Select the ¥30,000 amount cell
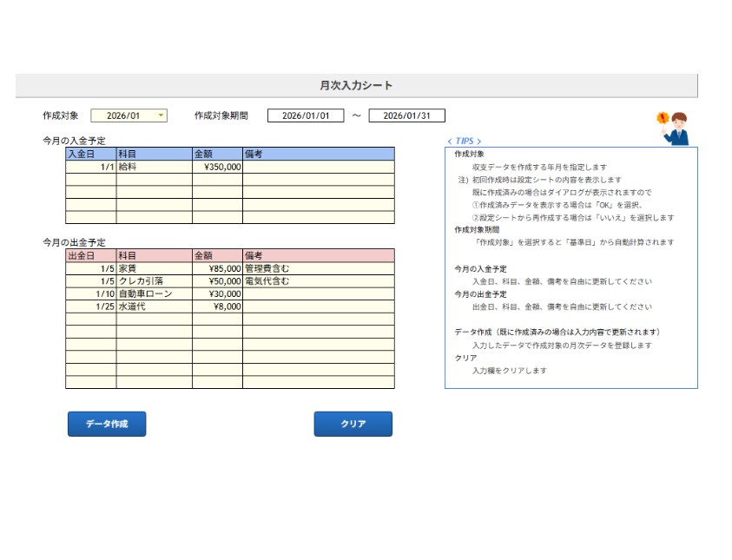The height and width of the screenshot is (560, 732). point(217,293)
